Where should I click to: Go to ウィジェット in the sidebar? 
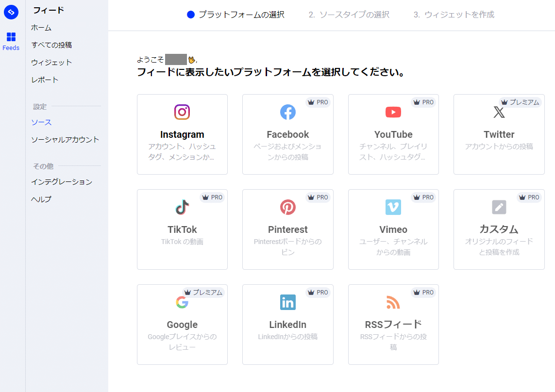51,62
